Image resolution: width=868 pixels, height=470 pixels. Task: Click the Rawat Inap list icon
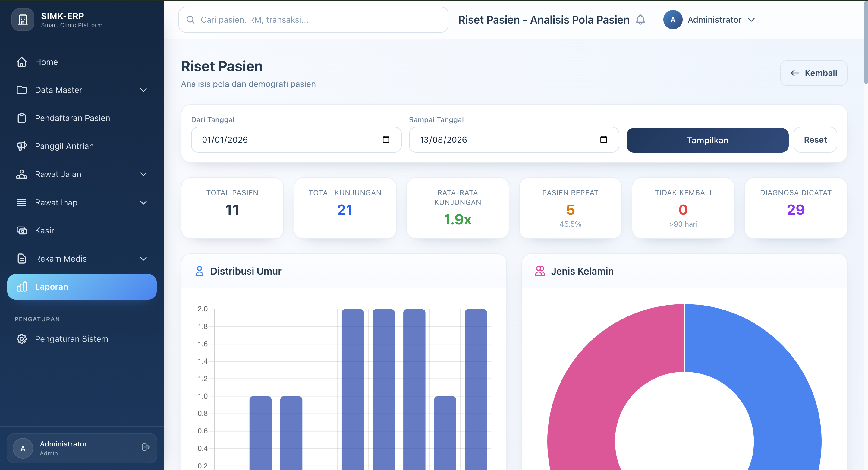click(x=22, y=202)
